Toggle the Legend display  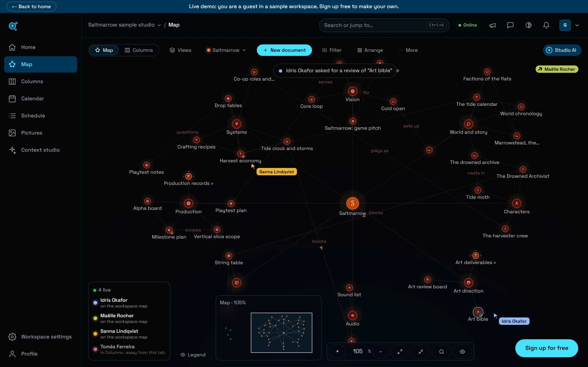tap(193, 355)
